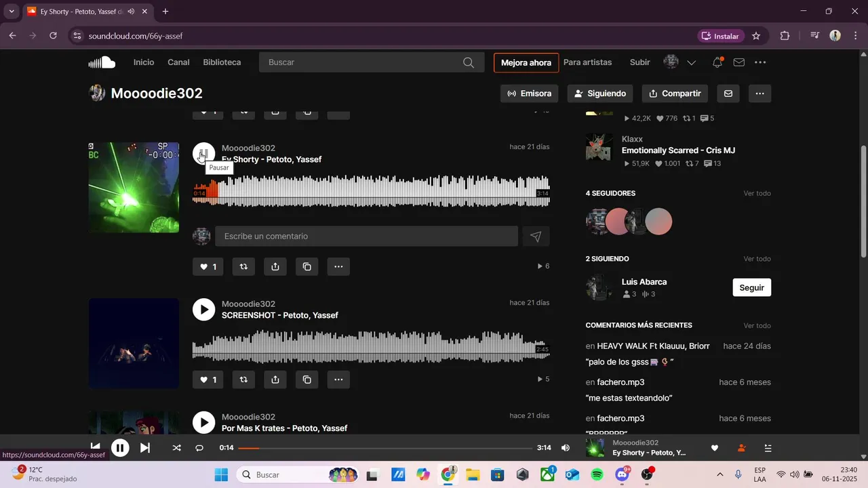The height and width of the screenshot is (488, 868).
Task: Open Windows Start menu
Action: [221, 474]
